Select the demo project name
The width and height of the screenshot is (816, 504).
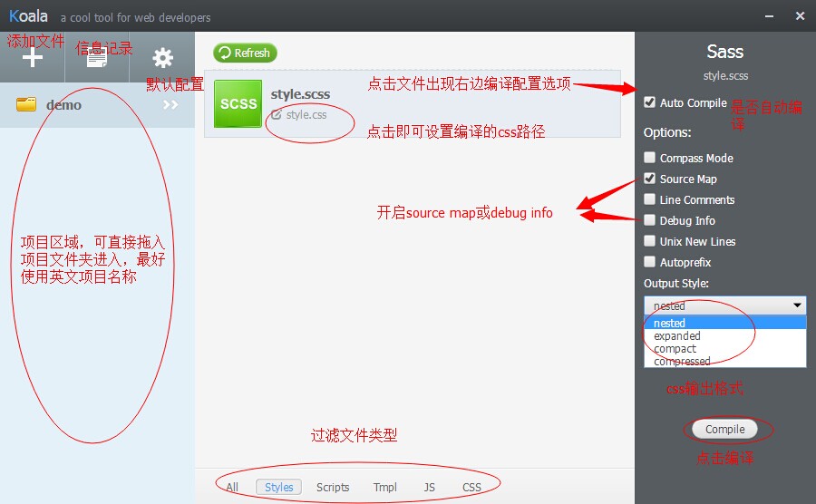point(64,105)
